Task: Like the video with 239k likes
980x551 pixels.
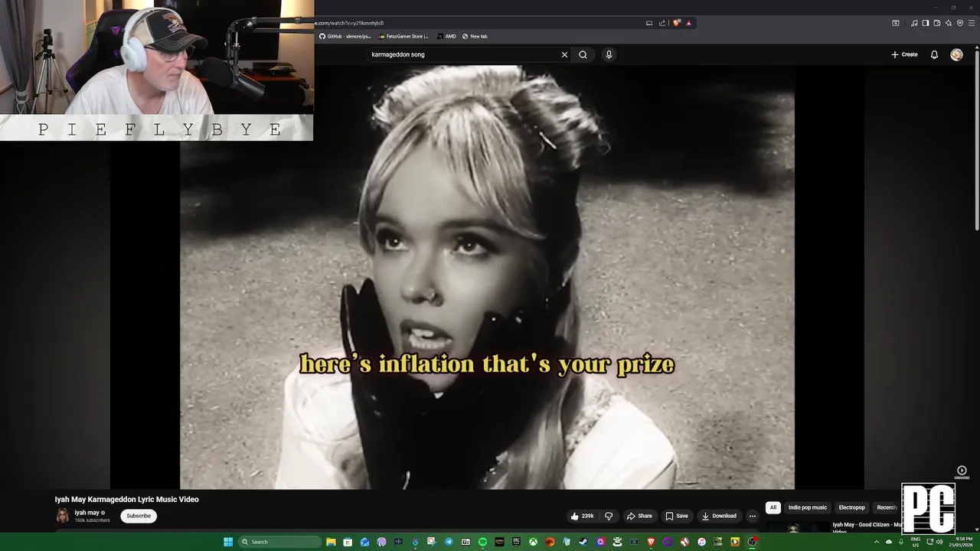Action: (x=582, y=516)
